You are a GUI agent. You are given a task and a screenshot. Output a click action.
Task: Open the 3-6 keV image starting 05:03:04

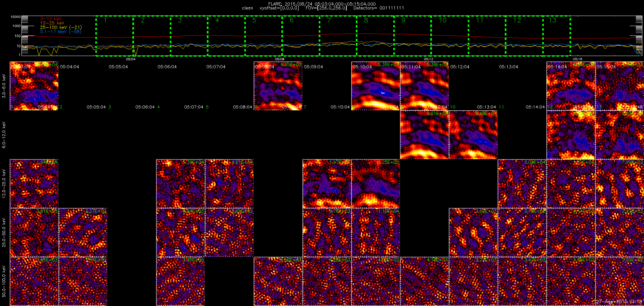(34, 86)
